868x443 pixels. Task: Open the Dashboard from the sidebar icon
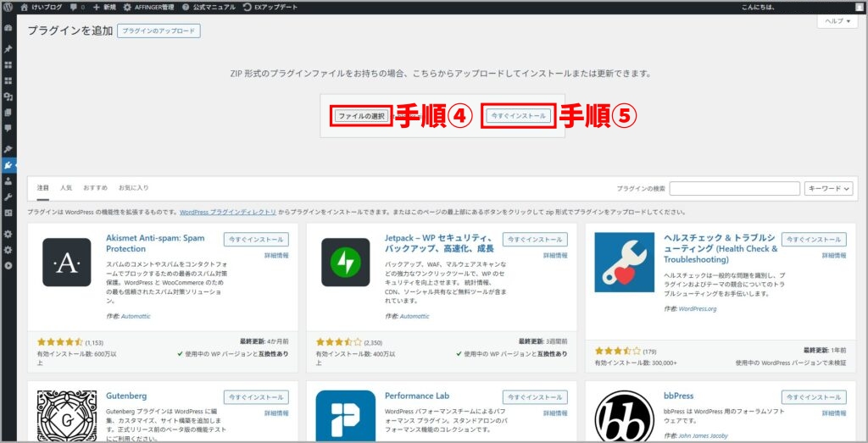pyautogui.click(x=8, y=28)
